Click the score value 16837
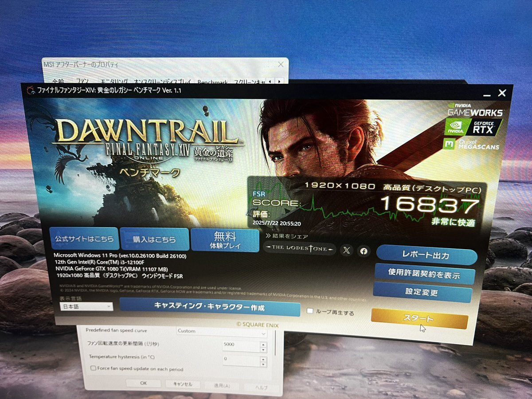532x399 pixels. 430,205
